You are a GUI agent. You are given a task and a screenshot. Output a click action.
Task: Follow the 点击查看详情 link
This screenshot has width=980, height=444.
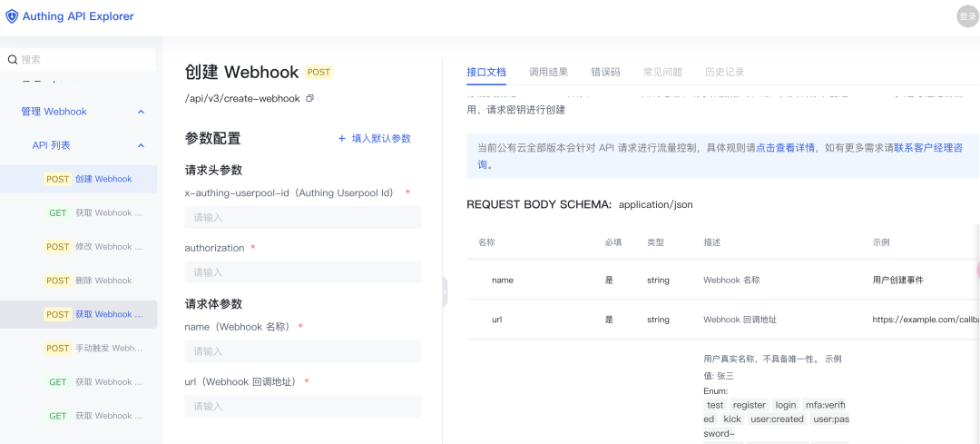785,148
